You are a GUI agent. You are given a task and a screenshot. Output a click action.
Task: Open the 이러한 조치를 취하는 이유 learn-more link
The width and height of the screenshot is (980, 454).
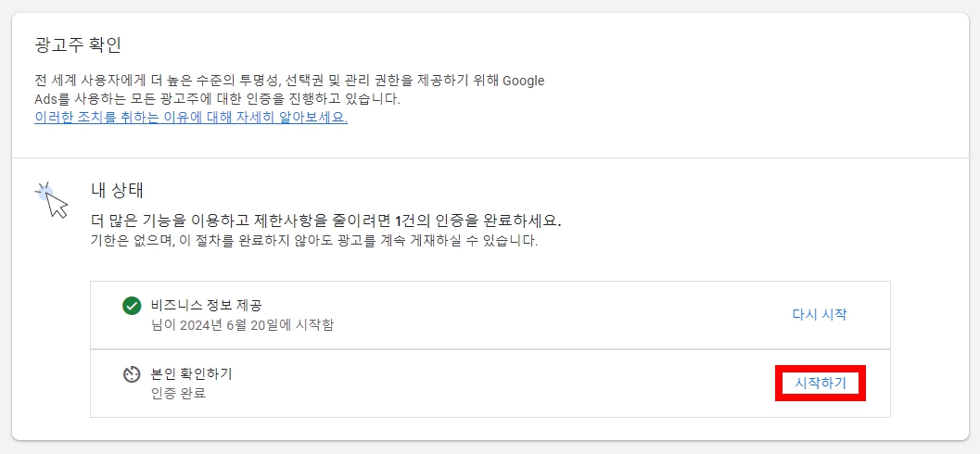[x=191, y=118]
